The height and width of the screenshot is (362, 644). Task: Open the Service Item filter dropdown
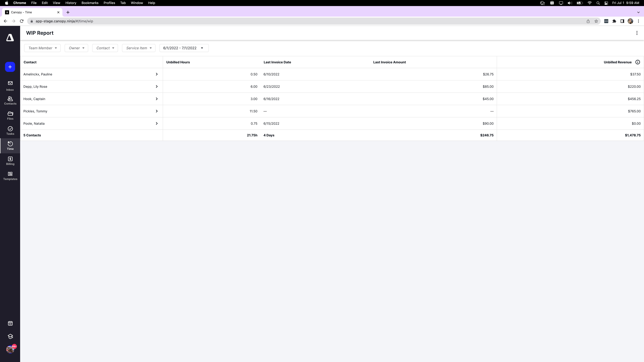(x=138, y=48)
